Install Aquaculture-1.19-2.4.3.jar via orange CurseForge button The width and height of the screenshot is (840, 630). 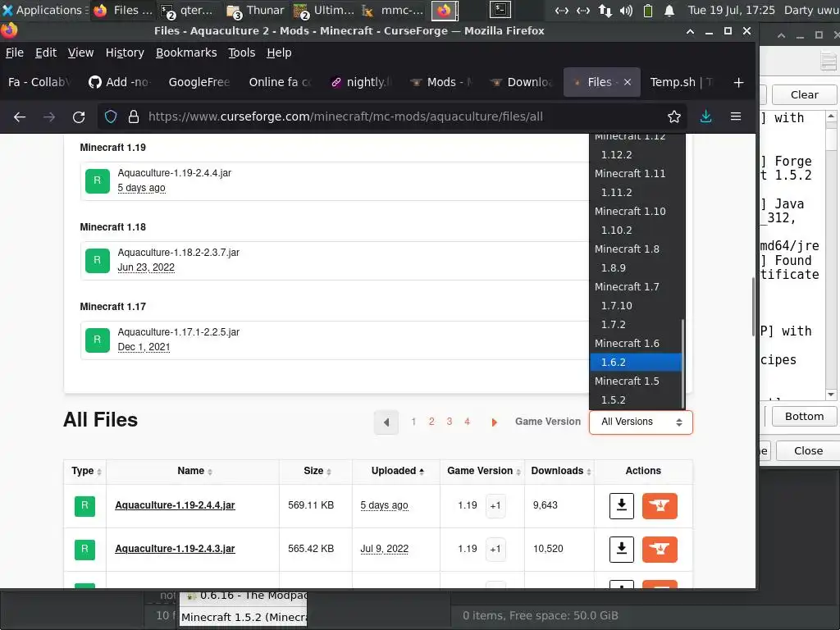point(660,549)
